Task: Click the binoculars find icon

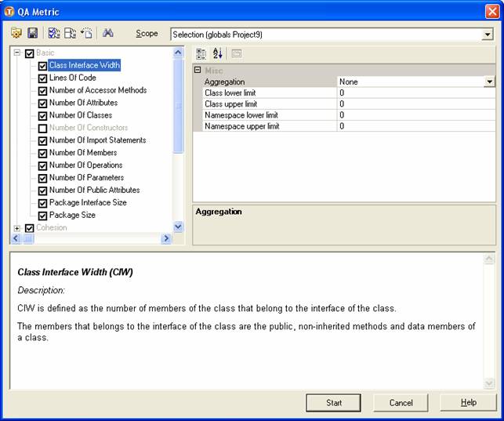Action: (108, 34)
